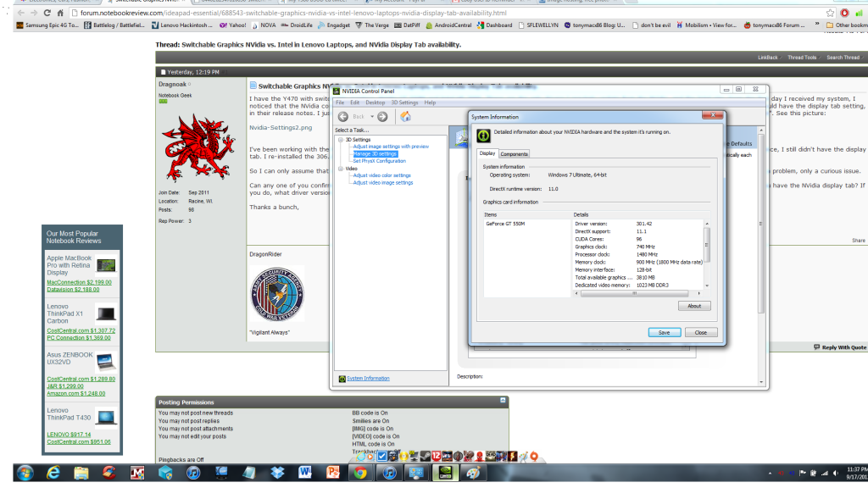This screenshot has width=868, height=488.
Task: View Dragnoak's red dragon avatar
Action: click(198, 147)
